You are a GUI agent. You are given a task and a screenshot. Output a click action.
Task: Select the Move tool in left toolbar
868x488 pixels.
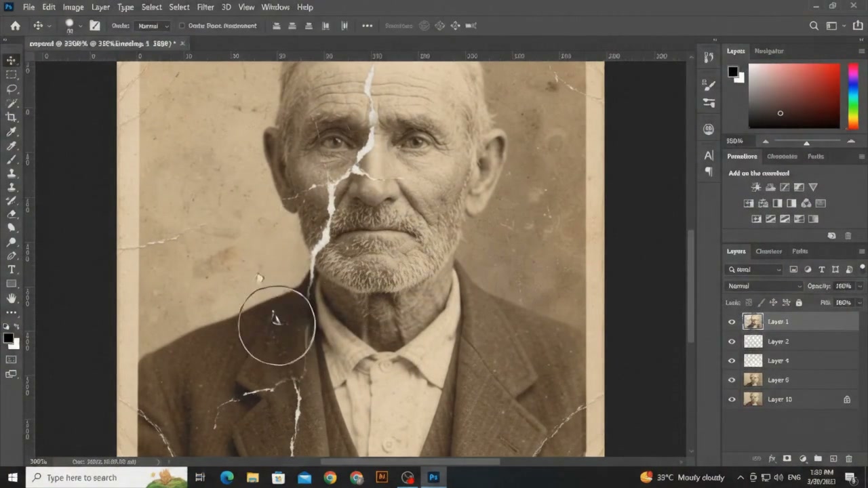12,60
